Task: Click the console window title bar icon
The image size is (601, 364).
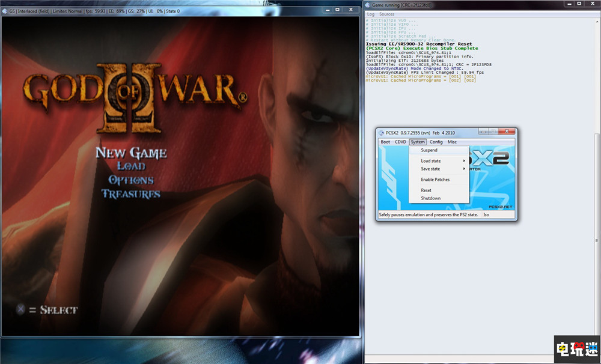Action: [368, 5]
